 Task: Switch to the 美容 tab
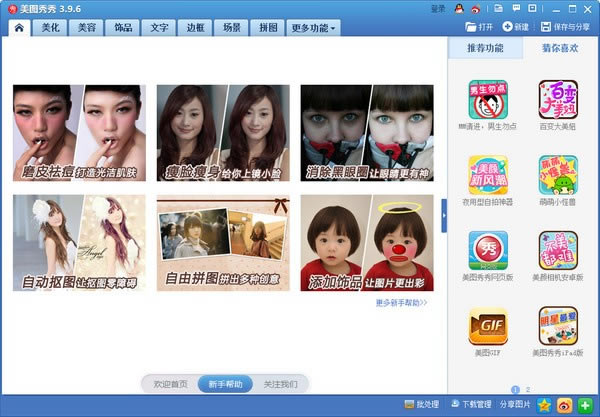point(86,28)
